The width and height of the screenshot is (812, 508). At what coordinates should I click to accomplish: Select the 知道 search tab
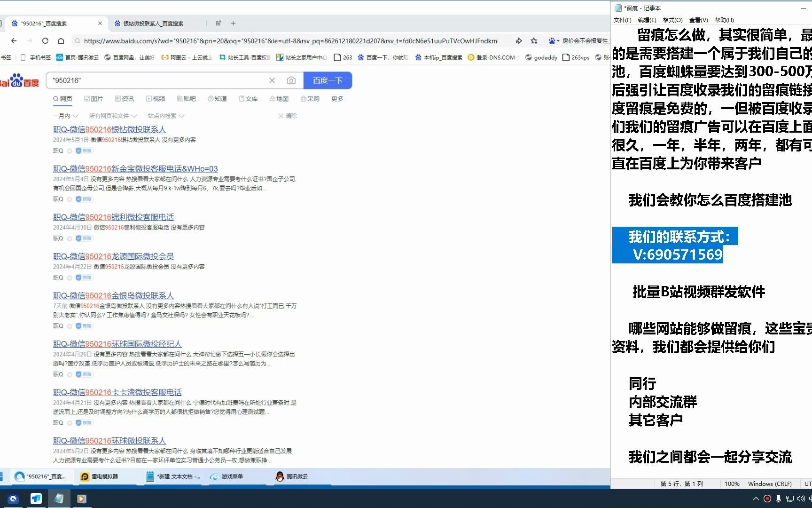pos(218,99)
